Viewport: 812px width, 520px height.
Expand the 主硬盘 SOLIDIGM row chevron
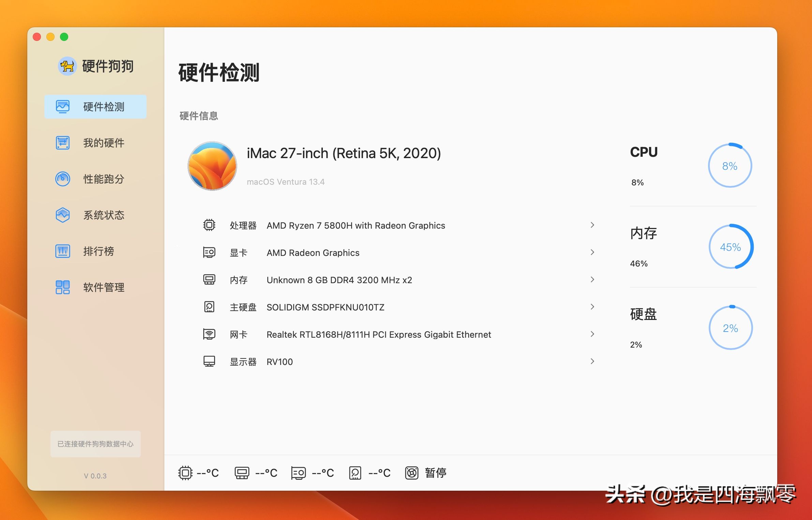592,307
